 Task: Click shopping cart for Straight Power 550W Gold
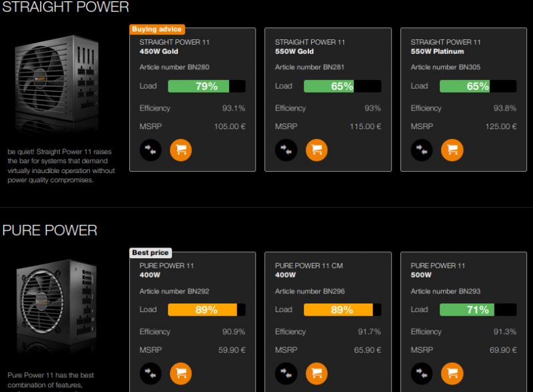point(316,150)
